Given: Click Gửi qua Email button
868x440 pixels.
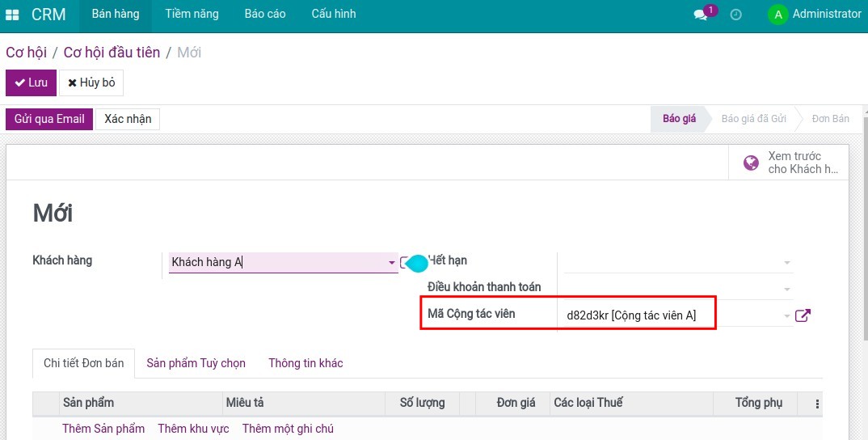Looking at the screenshot, I should click(x=49, y=119).
